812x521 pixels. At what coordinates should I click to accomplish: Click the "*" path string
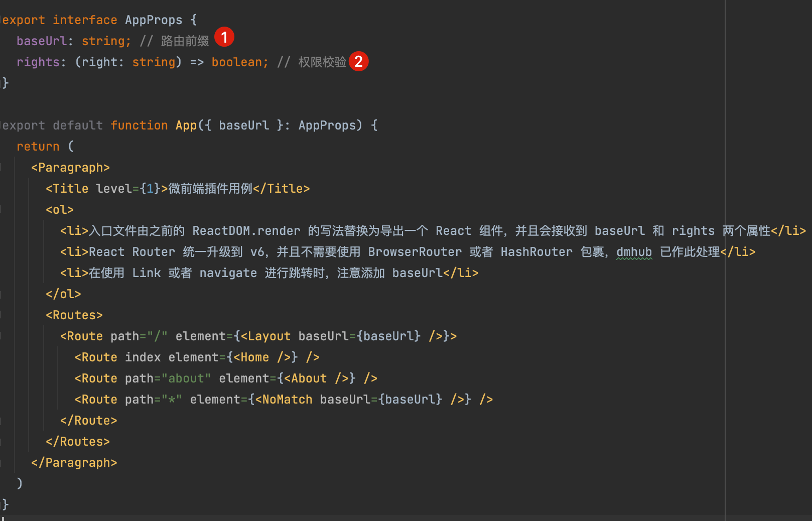172,400
